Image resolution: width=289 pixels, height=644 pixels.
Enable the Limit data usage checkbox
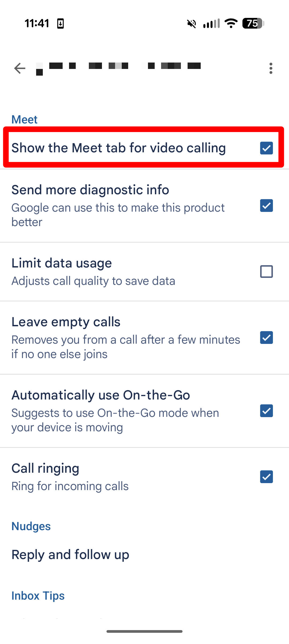pos(266,271)
